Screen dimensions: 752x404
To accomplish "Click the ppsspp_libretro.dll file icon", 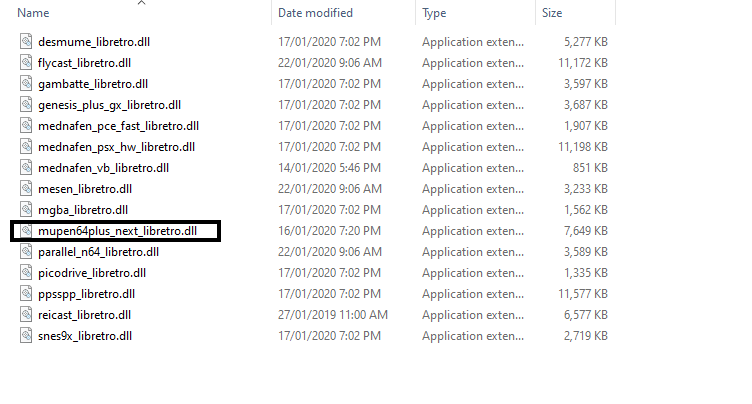I will (x=26, y=294).
